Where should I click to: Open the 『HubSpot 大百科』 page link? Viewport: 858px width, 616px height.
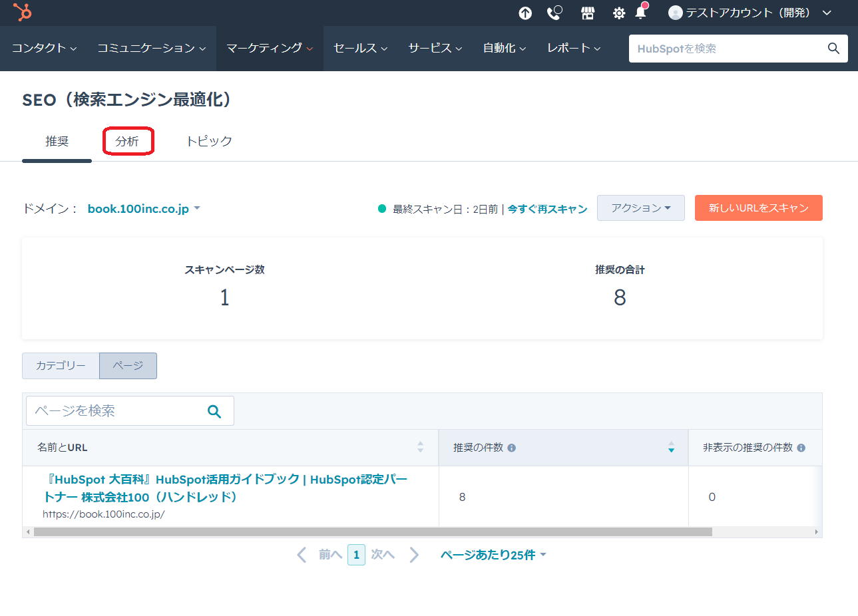coord(225,488)
